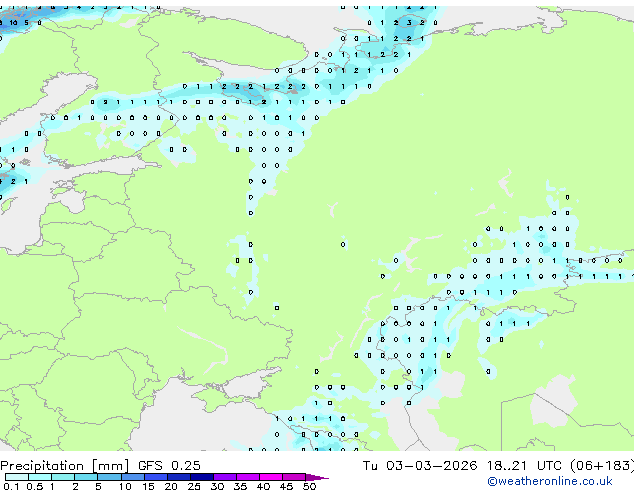Image resolution: width=634 pixels, height=490 pixels.
Task: Click the 30–35 mm purple legend swatch
Action: coord(224,477)
